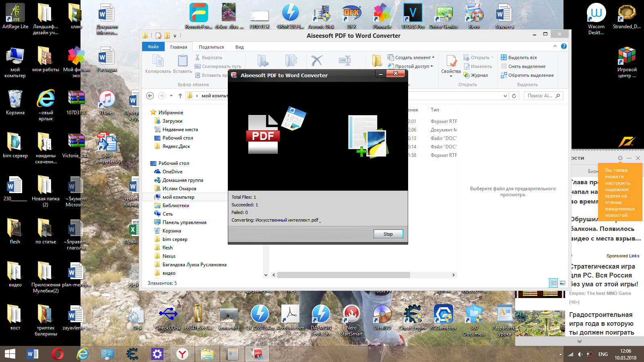The height and width of the screenshot is (362, 644).
Task: Click the new folder icon in ribbon
Action: pyautogui.click(x=377, y=61)
